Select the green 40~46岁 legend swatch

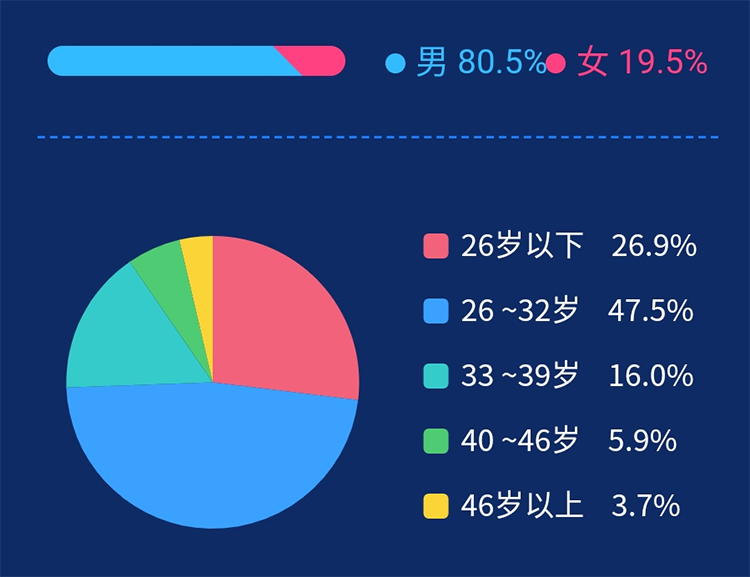point(436,441)
